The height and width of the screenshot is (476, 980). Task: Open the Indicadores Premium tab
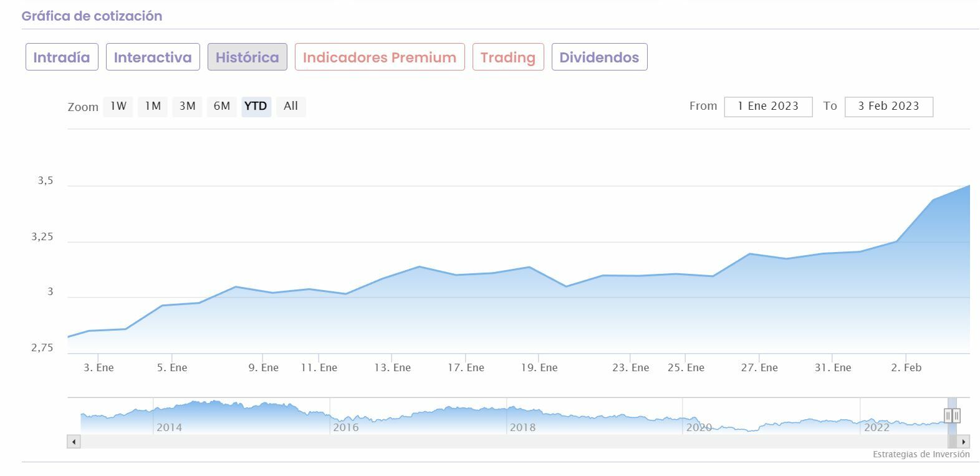click(380, 57)
